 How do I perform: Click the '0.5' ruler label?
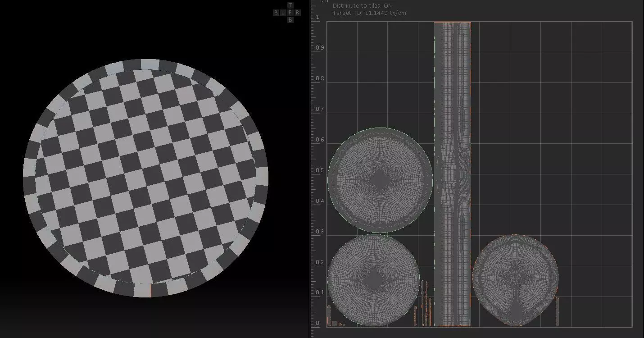[319, 170]
